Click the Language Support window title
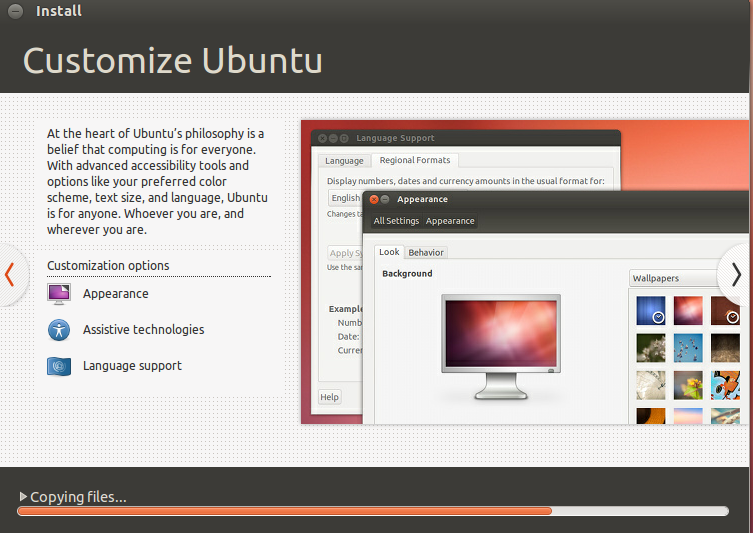 click(395, 138)
